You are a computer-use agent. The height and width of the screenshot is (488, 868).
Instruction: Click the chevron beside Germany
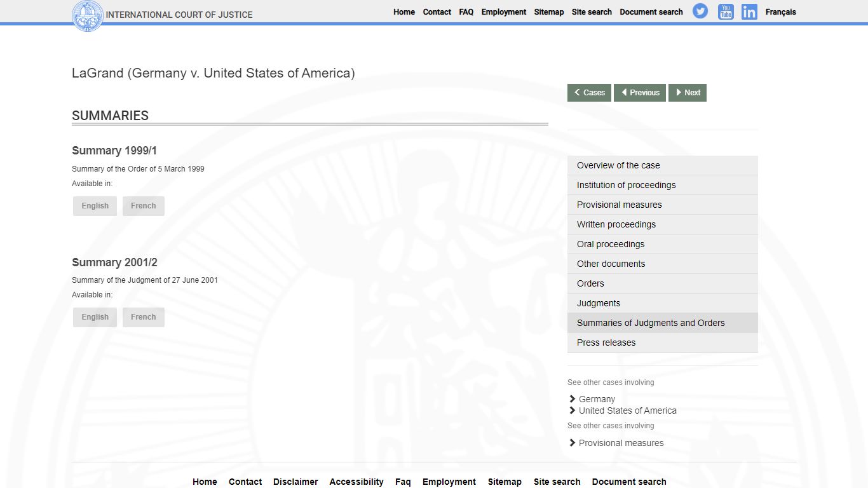point(573,399)
